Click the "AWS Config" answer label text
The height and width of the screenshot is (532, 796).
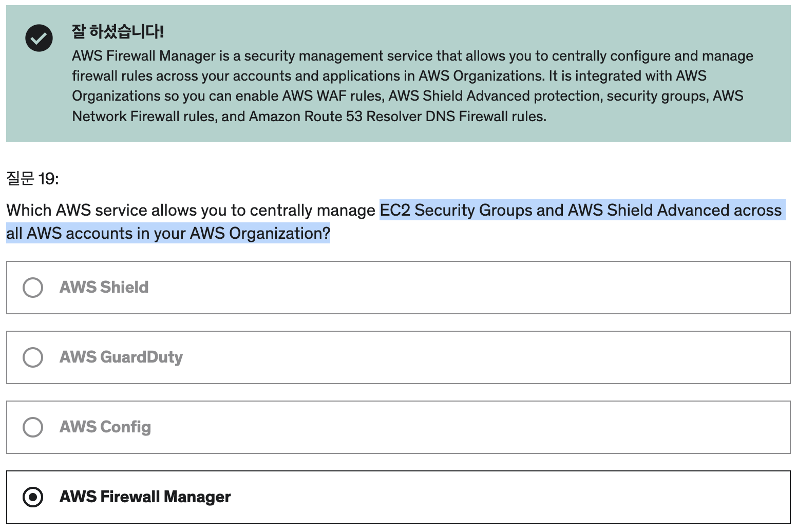tap(105, 427)
